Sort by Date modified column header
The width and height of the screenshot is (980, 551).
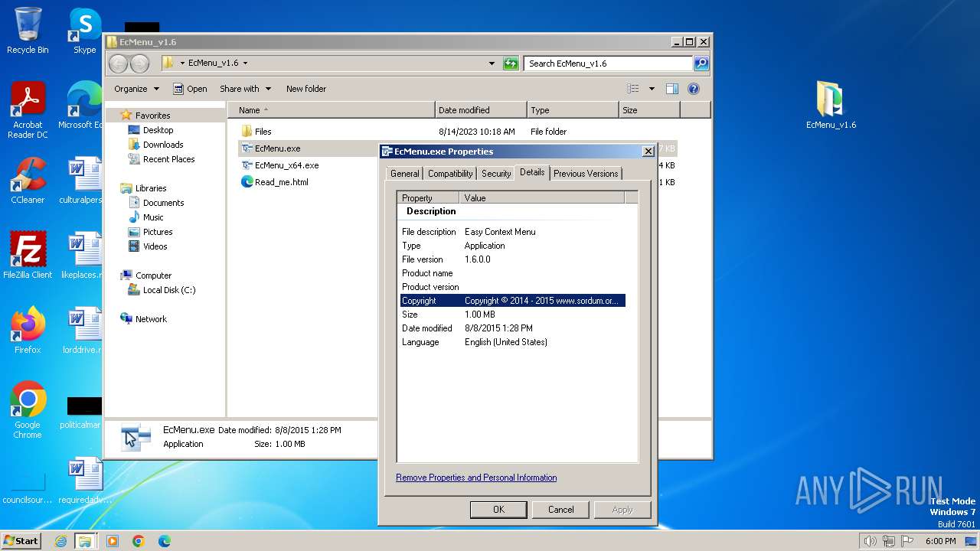[x=481, y=110]
